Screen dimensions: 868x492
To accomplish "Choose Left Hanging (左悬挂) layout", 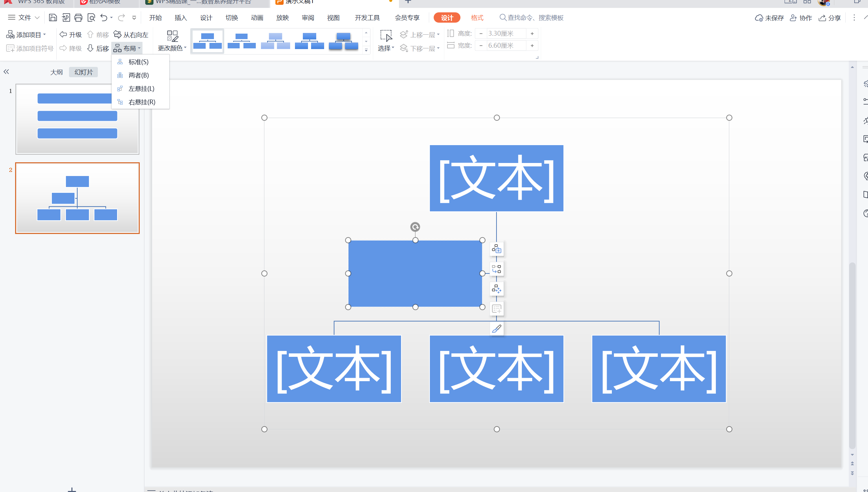I will pos(141,89).
